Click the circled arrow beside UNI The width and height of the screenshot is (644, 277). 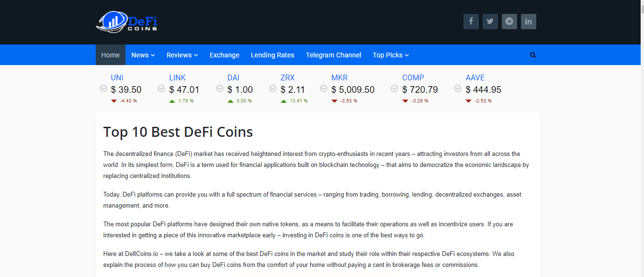point(103,89)
